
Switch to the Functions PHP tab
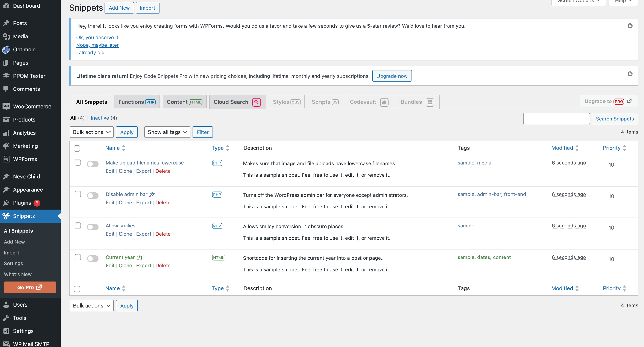coord(137,102)
